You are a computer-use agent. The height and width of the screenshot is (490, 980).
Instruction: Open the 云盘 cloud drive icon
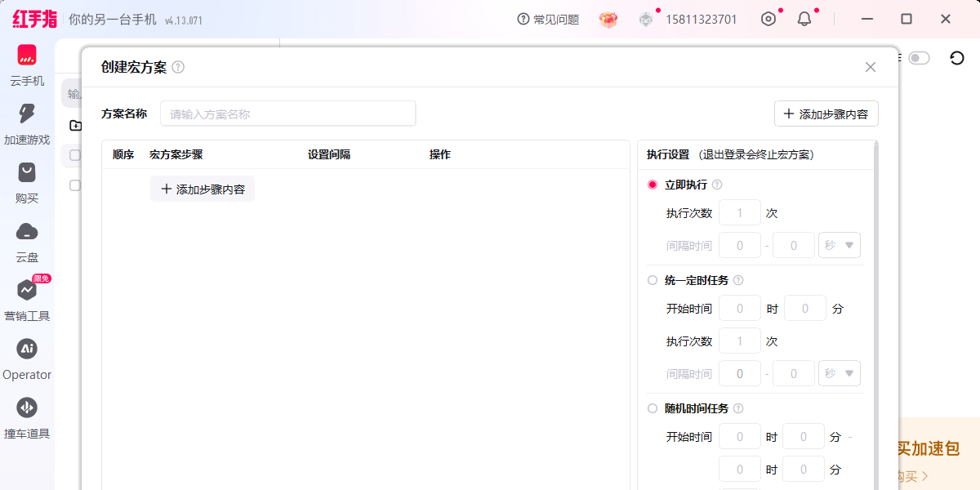(x=27, y=231)
